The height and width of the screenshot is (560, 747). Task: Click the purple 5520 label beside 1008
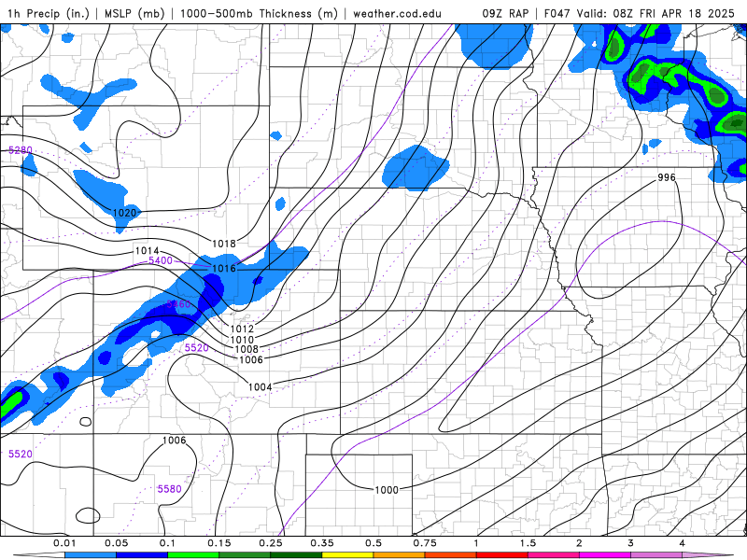click(x=197, y=348)
